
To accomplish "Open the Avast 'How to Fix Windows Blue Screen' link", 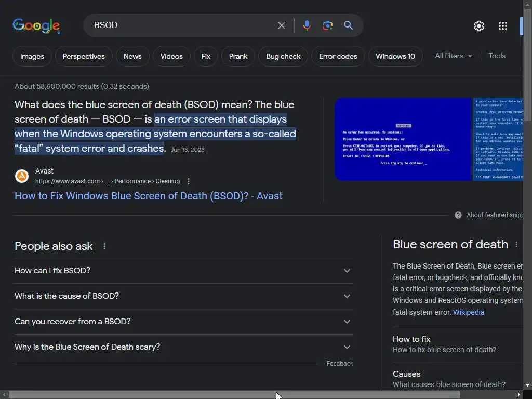I will pos(148,196).
